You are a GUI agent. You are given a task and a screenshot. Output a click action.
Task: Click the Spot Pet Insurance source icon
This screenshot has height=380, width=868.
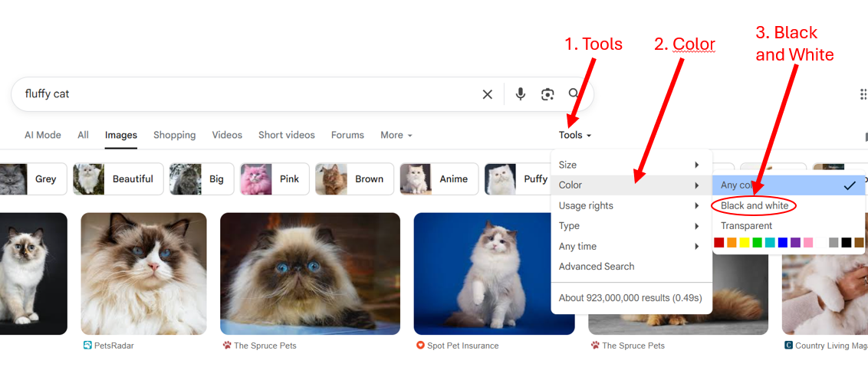419,346
